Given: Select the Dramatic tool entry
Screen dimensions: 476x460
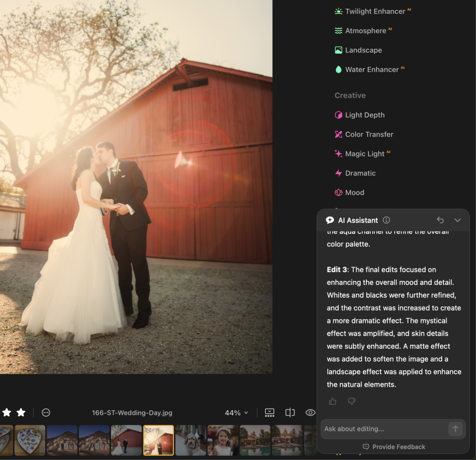Looking at the screenshot, I should point(360,173).
